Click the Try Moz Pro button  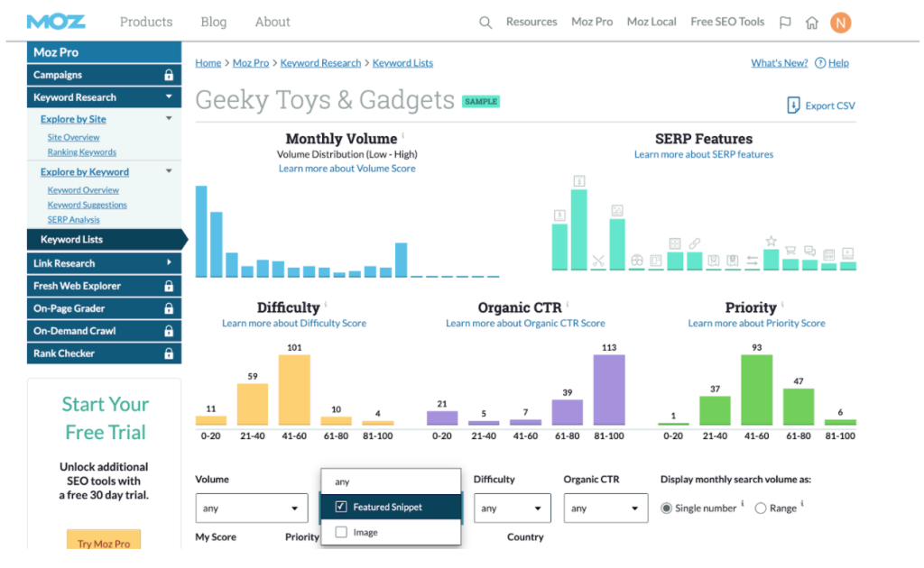coord(104,540)
